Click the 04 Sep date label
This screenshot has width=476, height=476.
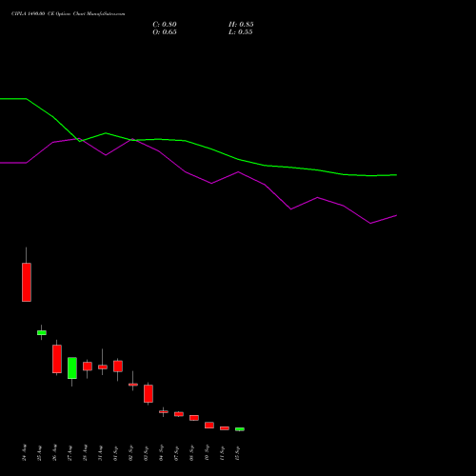[x=162, y=453]
